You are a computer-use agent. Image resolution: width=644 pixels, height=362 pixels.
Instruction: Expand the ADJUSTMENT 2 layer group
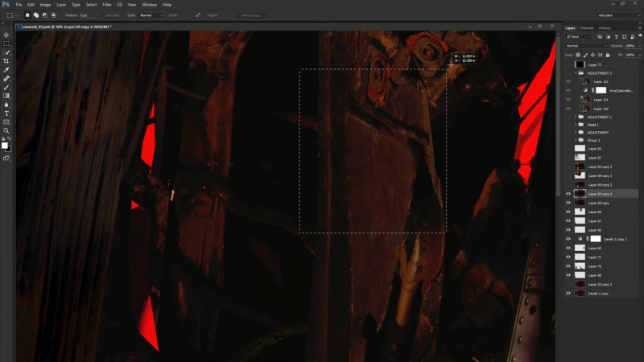[576, 117]
